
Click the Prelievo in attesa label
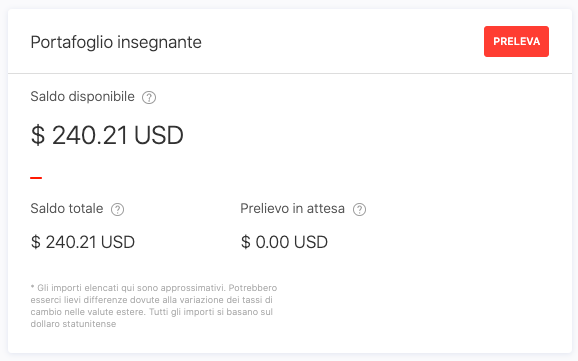click(292, 209)
